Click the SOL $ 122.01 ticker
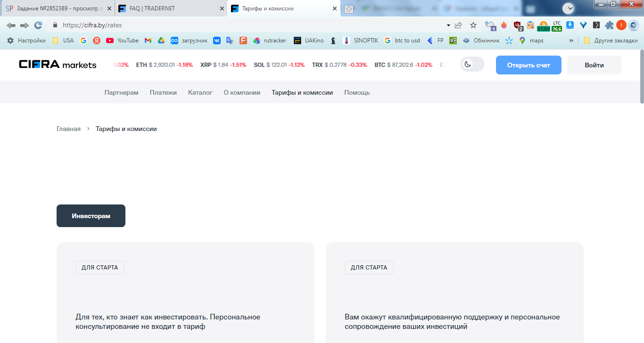This screenshot has width=644, height=343. 279,65
